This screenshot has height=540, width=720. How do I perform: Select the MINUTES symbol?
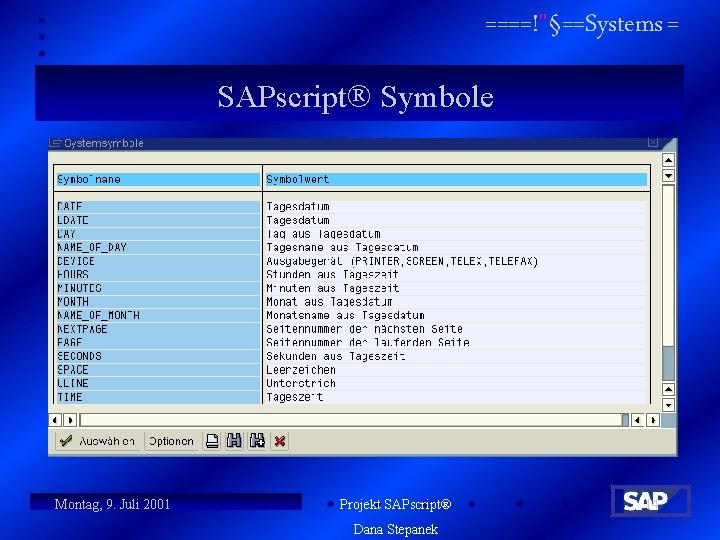158,288
